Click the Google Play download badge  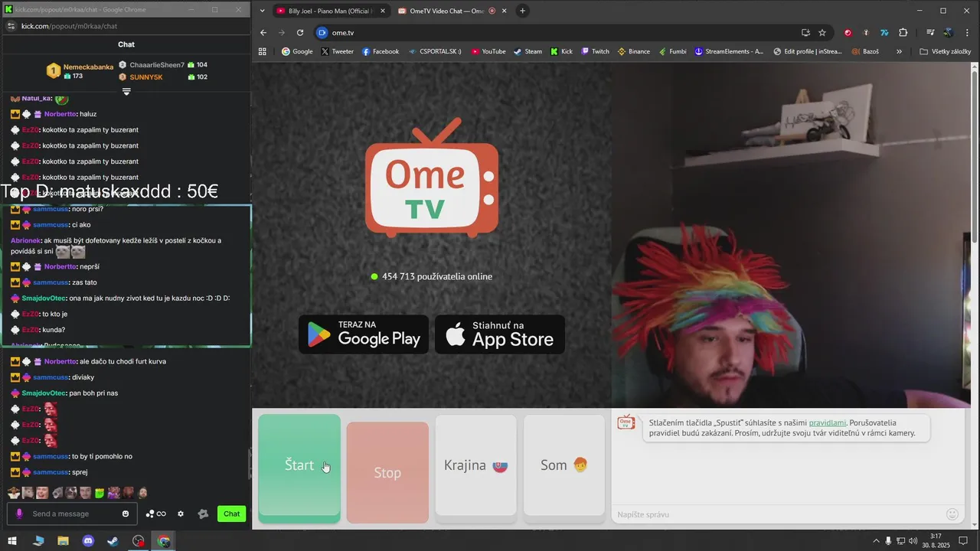point(364,334)
